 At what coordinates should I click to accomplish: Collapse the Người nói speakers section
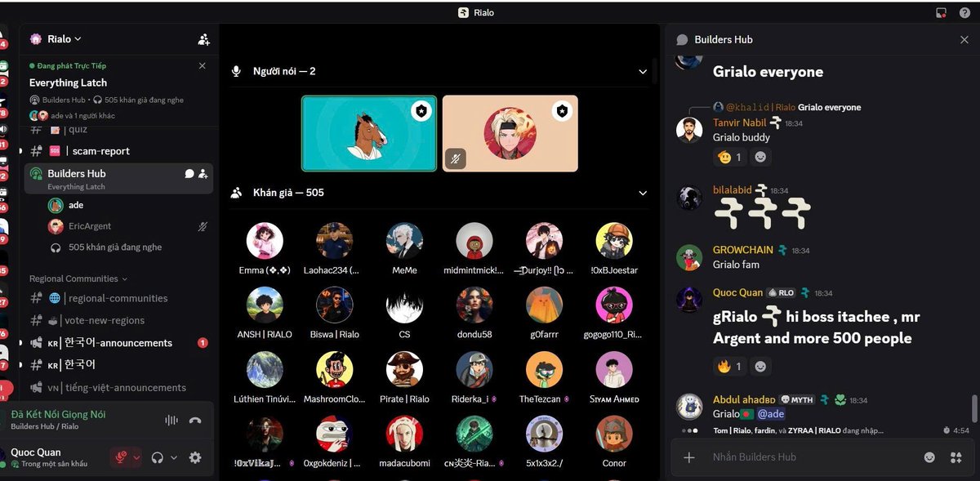tap(643, 72)
